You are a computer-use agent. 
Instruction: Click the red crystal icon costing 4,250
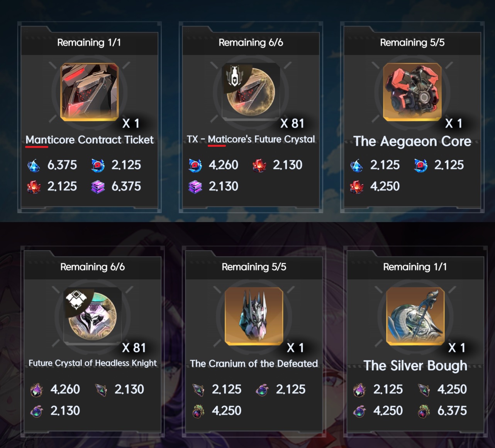pos(356,187)
